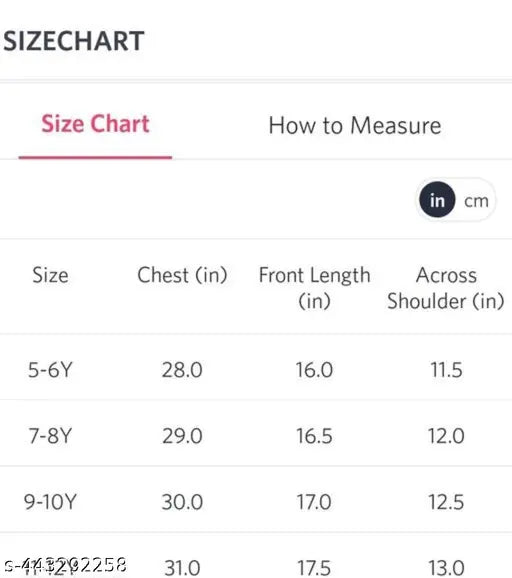512x578 pixels.
Task: Click the Chest (in) column header
Action: click(x=182, y=275)
